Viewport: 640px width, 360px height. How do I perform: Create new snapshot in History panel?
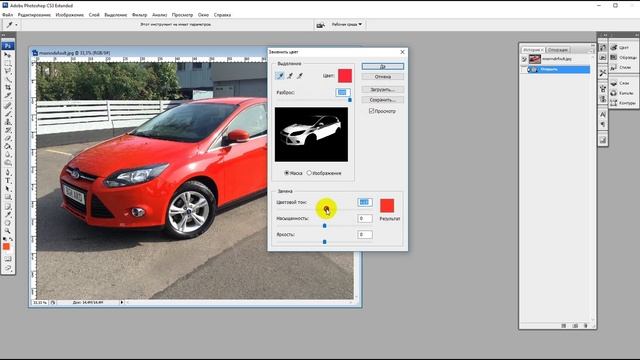click(575, 326)
